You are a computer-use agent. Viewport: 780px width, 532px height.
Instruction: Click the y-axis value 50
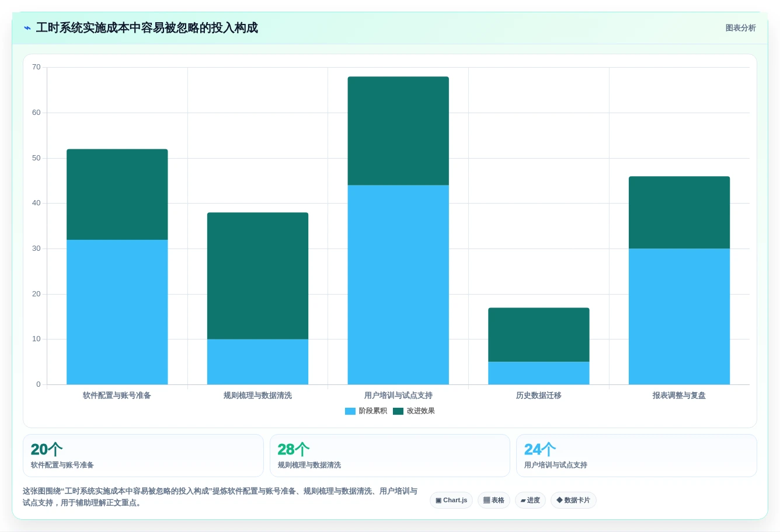(36, 158)
